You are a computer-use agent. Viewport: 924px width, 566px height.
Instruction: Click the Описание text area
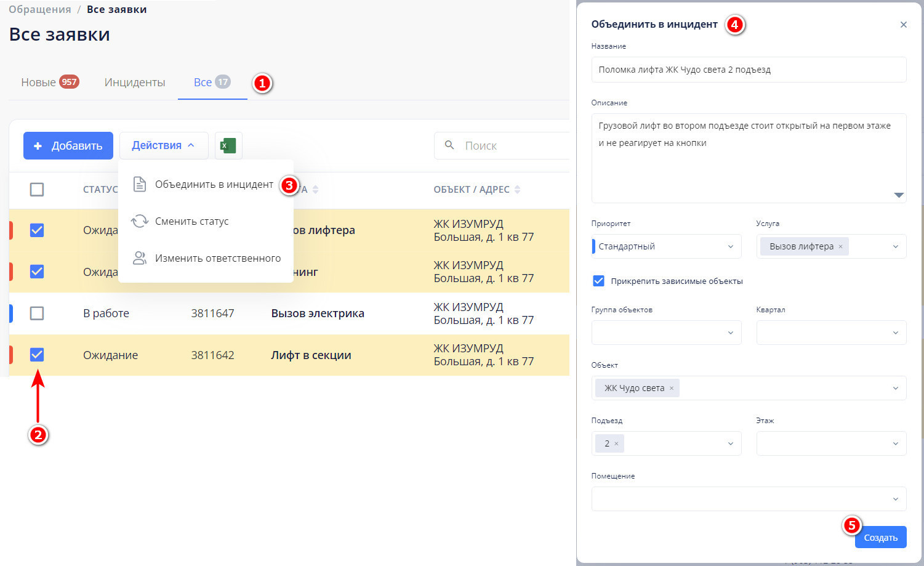point(749,158)
